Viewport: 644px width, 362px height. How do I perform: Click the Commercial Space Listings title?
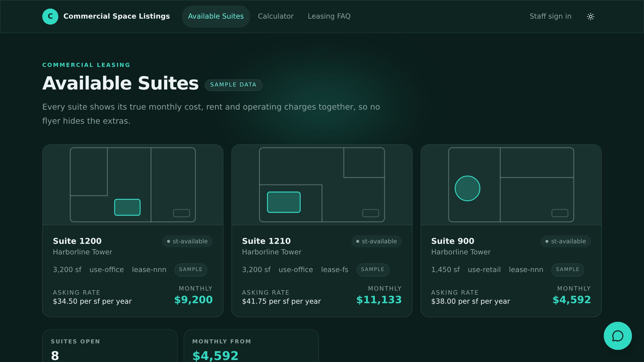coord(116,16)
